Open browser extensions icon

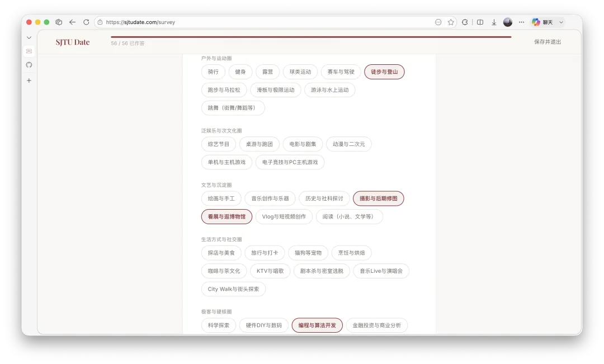pos(465,22)
